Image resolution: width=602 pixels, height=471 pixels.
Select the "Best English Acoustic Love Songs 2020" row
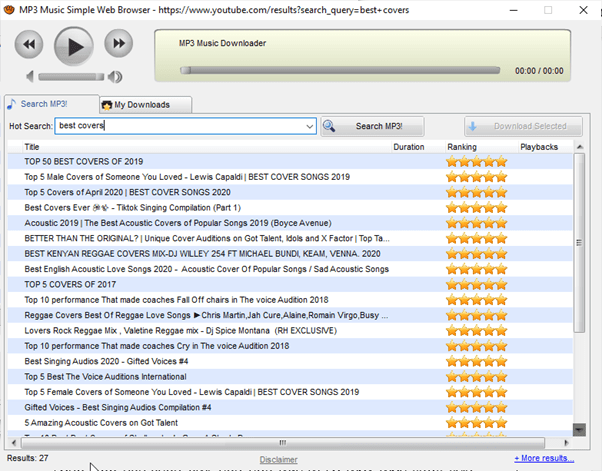[x=290, y=269]
